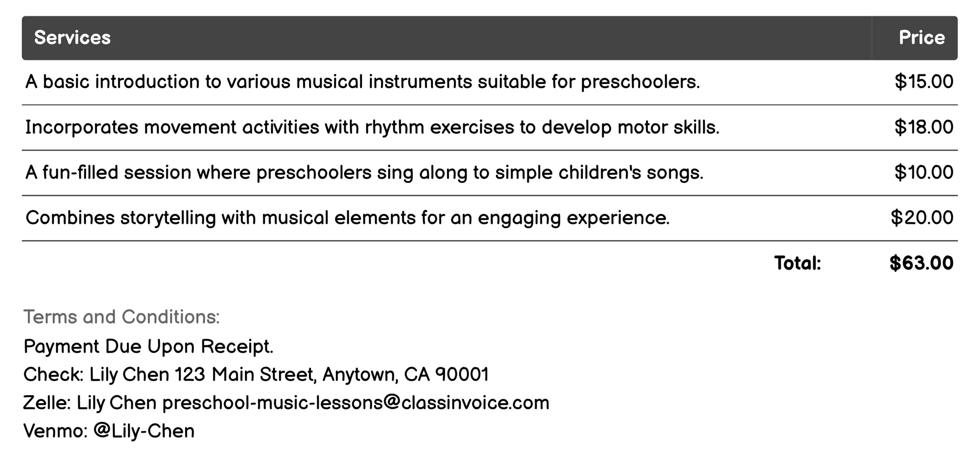Open the preschool-music-lessons@classinvoice.com email address

tap(356, 403)
